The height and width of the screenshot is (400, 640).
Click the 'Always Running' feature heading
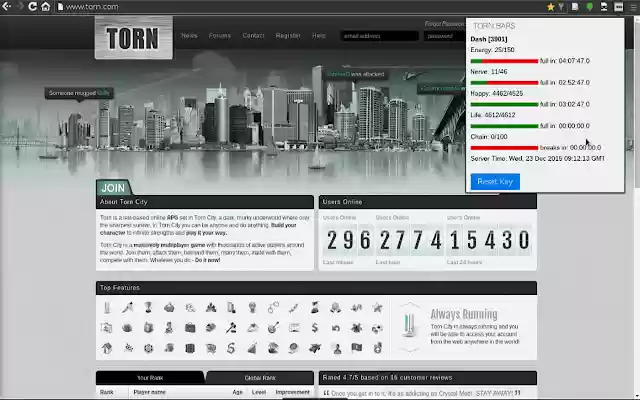[464, 314]
